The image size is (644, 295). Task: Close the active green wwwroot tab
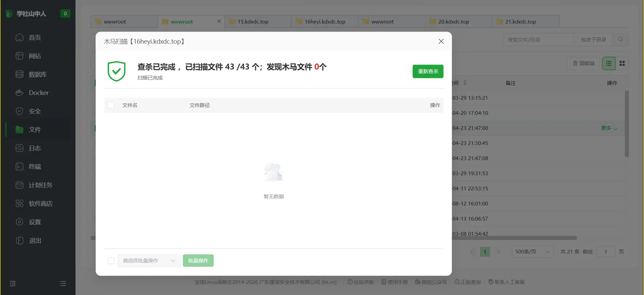tap(219, 21)
